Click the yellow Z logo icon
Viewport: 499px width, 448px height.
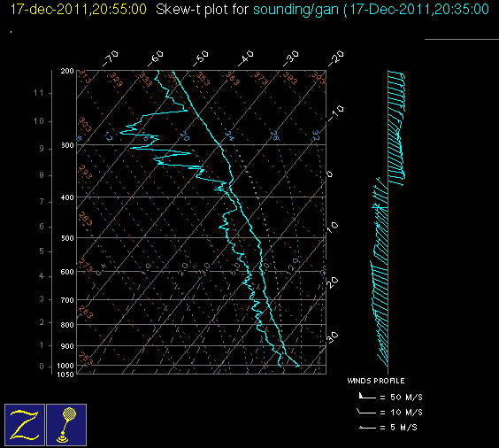(25, 425)
